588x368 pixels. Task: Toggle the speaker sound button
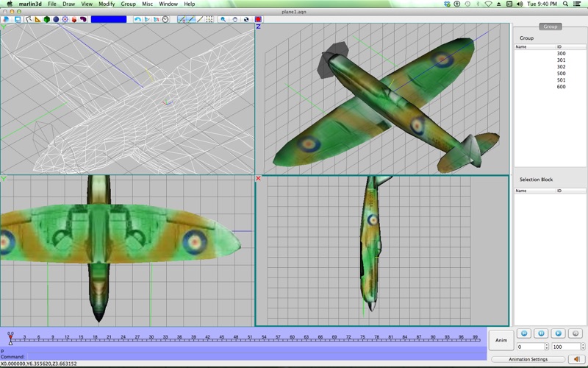click(x=576, y=359)
